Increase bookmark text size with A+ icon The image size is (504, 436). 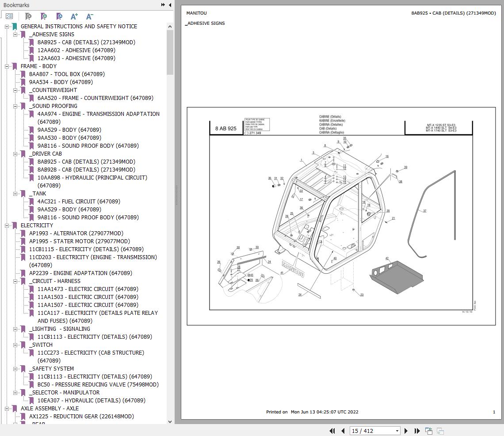click(74, 16)
